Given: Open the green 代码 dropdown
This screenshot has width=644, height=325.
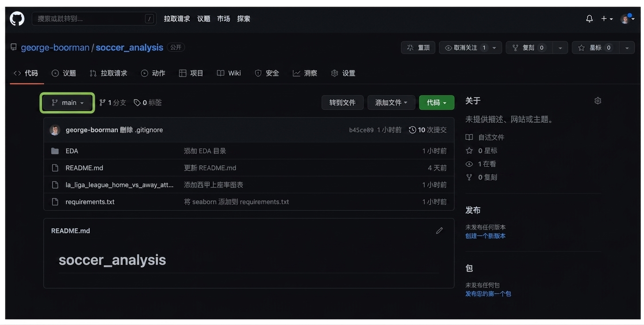Looking at the screenshot, I should coord(437,103).
